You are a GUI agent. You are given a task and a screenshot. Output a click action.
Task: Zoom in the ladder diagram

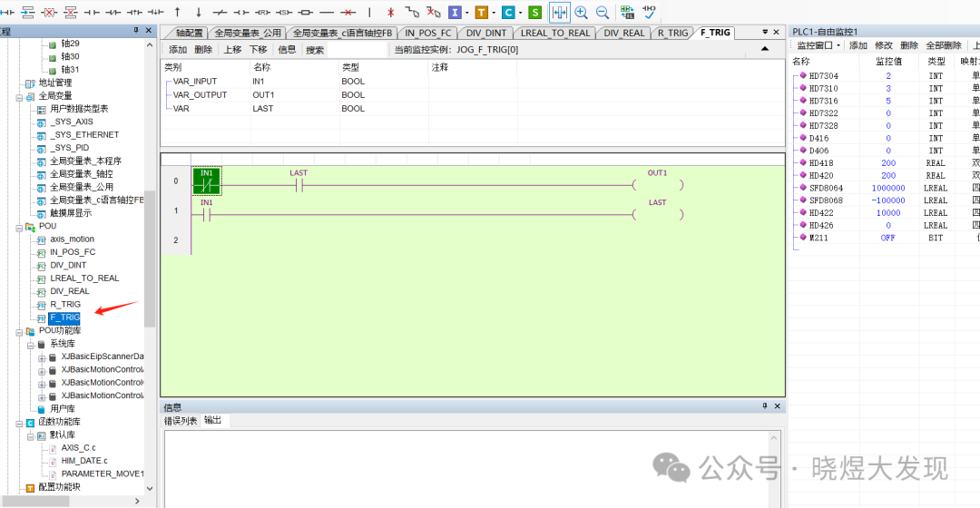[x=582, y=12]
